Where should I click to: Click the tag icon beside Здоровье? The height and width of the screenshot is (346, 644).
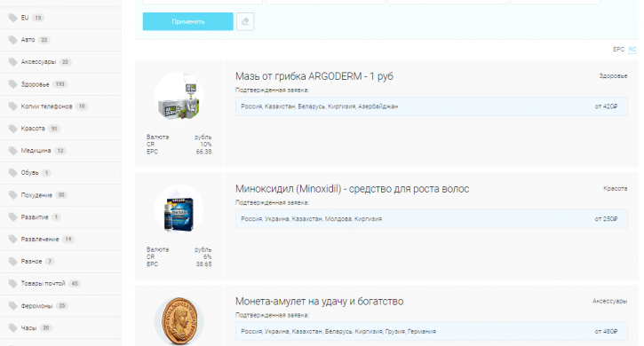coord(12,84)
